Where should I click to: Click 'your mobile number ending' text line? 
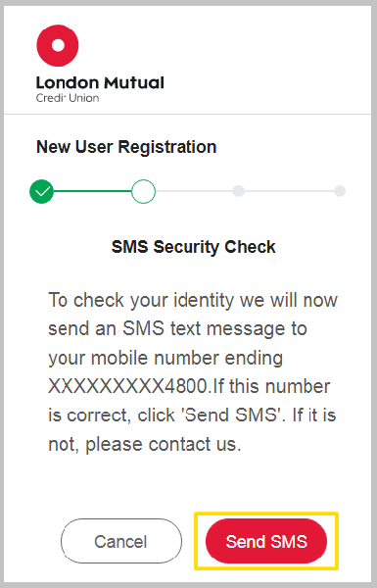(x=165, y=358)
